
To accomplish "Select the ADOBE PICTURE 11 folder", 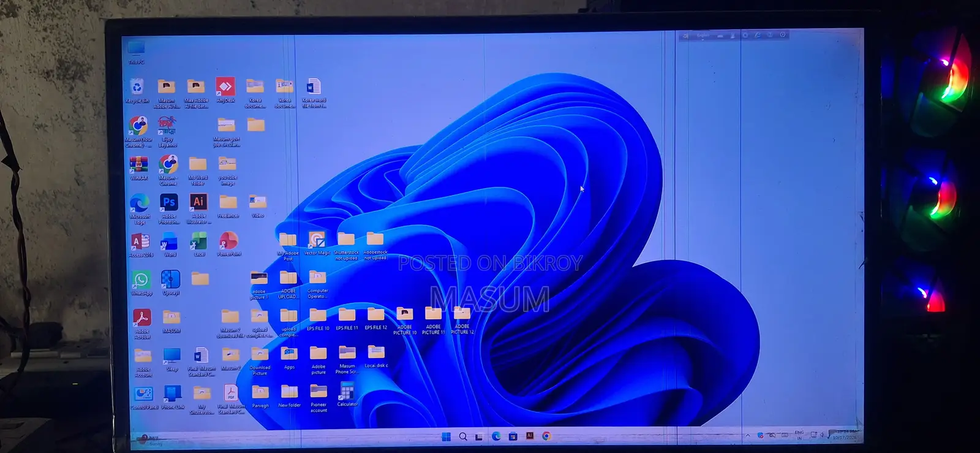I will tap(433, 321).
